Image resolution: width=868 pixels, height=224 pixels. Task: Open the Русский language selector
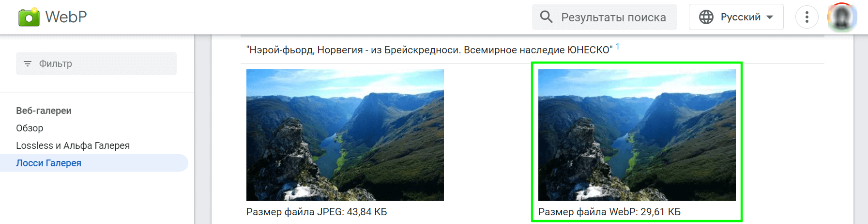point(736,17)
